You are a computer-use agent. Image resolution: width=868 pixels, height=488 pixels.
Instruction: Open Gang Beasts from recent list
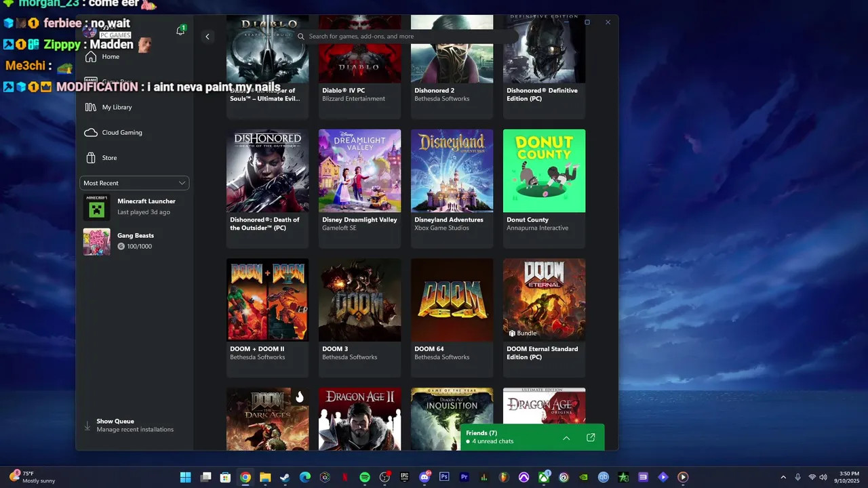[x=134, y=241]
